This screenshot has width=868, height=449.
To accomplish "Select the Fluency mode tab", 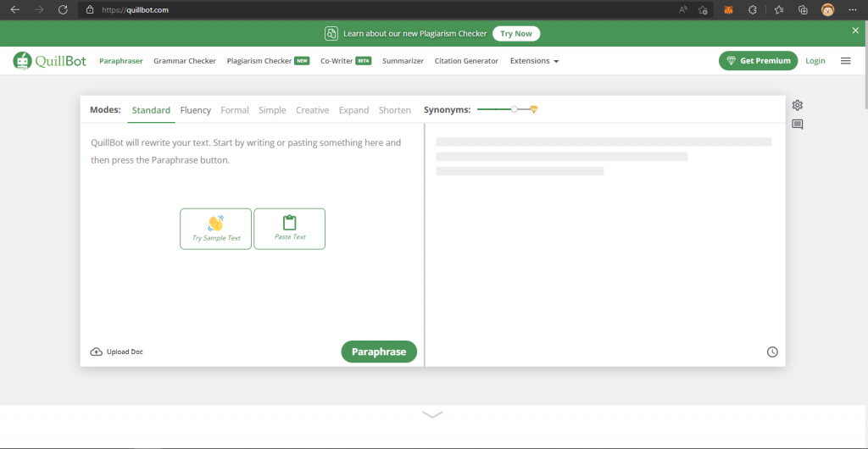I will pyautogui.click(x=196, y=110).
